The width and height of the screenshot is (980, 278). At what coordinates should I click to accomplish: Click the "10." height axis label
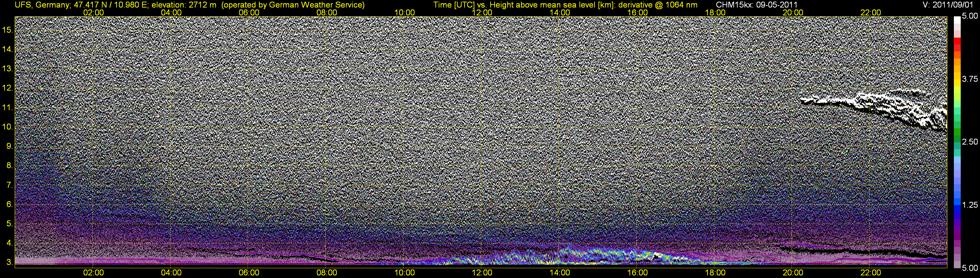pos(8,127)
